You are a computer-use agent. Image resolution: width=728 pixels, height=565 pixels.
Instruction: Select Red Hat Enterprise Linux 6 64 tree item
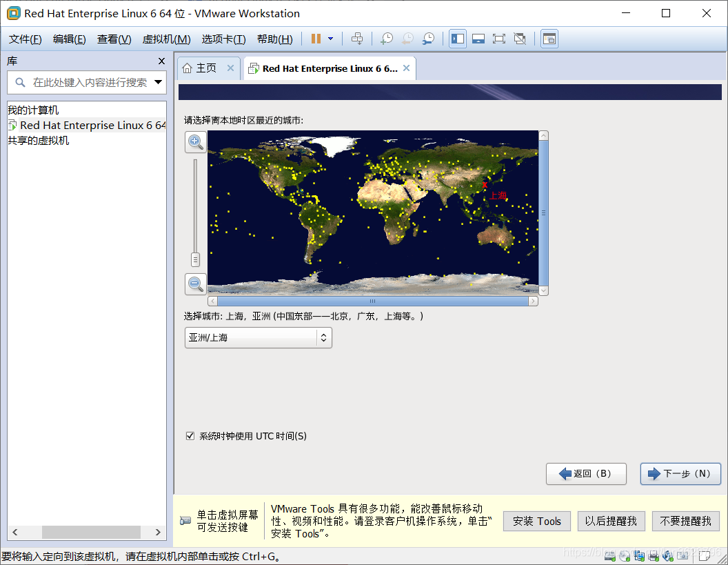[x=88, y=125]
